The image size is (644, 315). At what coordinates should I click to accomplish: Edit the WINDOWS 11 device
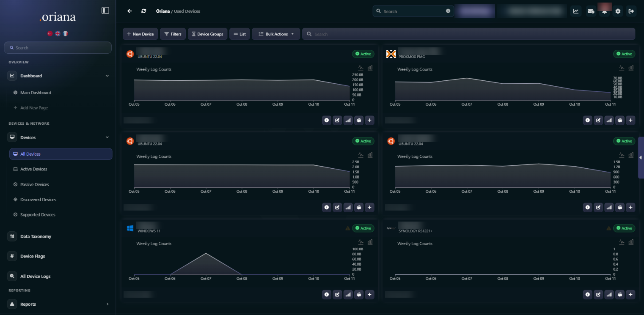337,294
